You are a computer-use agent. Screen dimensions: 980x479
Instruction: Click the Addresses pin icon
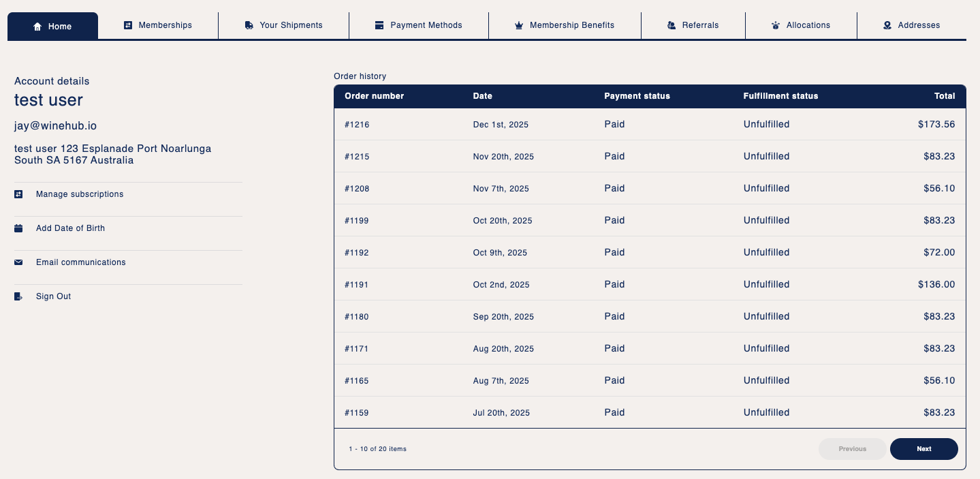click(x=887, y=25)
